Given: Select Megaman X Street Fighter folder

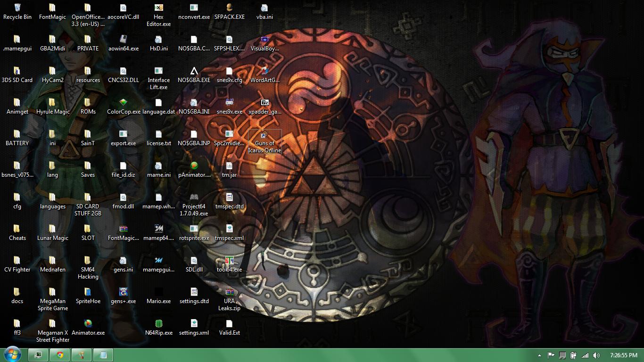Looking at the screenshot, I should tap(52, 331).
